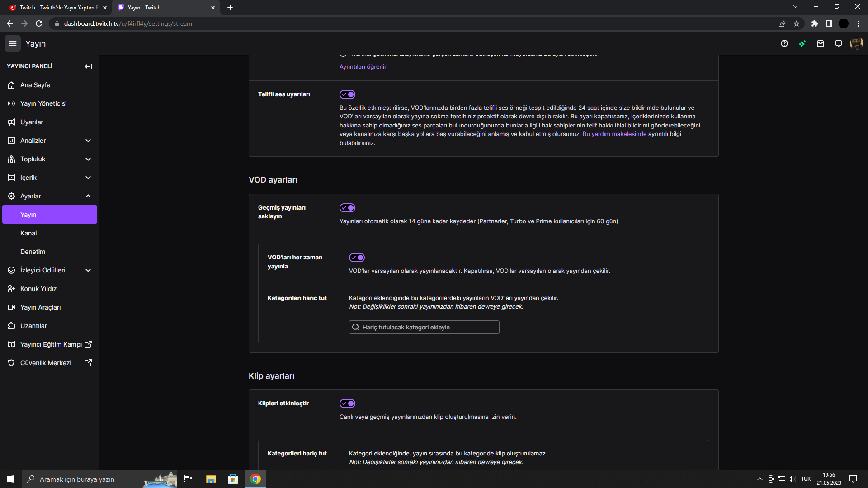The height and width of the screenshot is (488, 868).
Task: Click the browser address bar URL
Action: click(x=128, y=23)
